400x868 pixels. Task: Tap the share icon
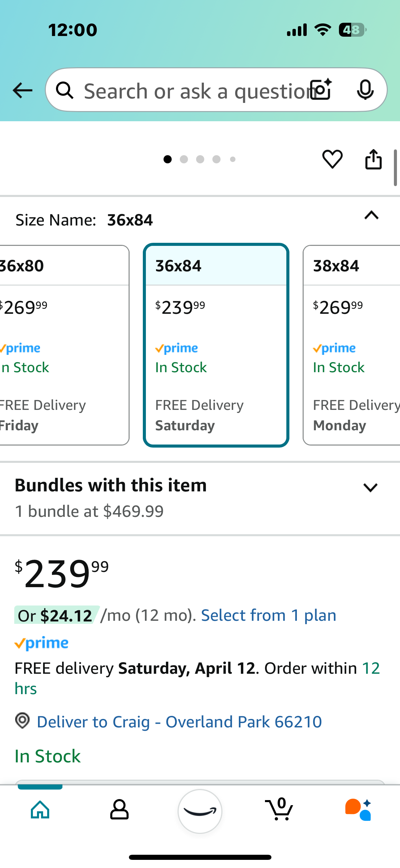[x=373, y=159]
